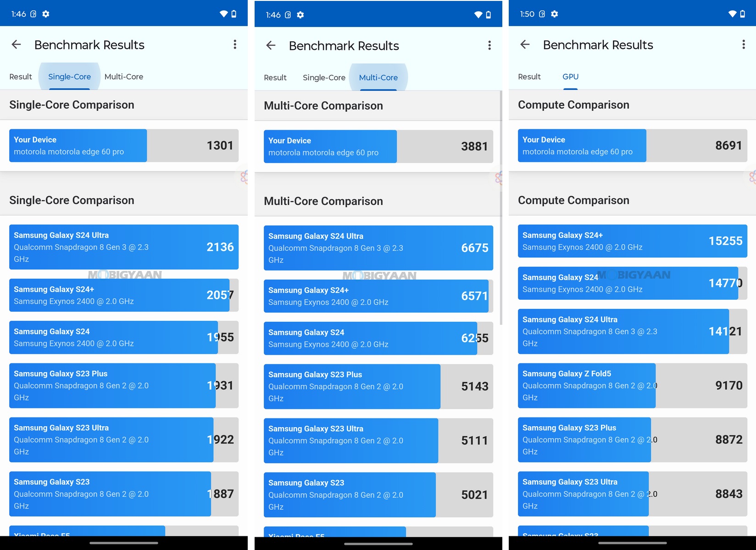Screen dimensions: 756x550
Task: Tap settings gear in left status bar
Action: 46,14
